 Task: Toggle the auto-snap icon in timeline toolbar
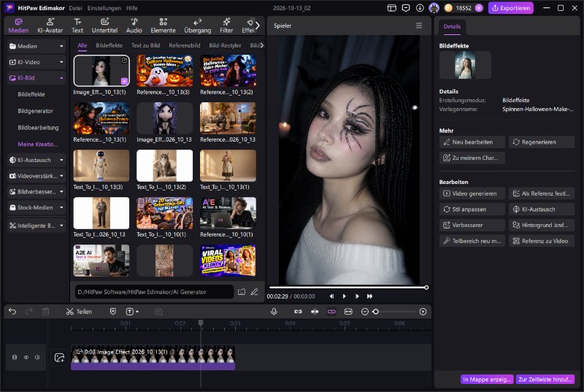pyautogui.click(x=315, y=312)
